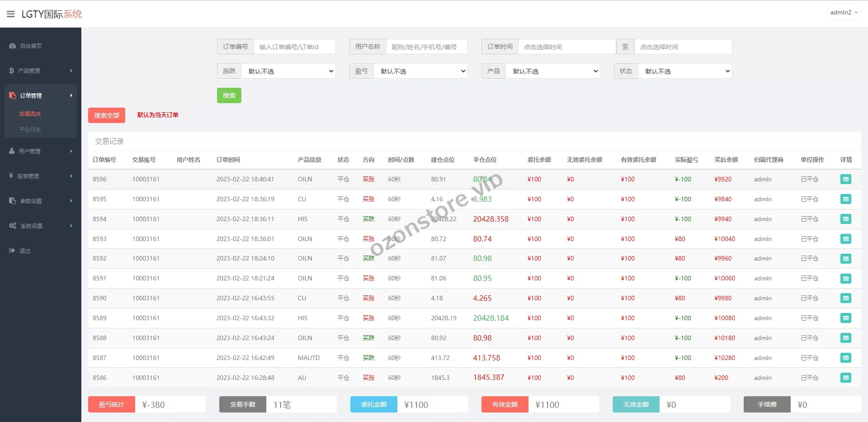The width and height of the screenshot is (868, 422).
Task: Open the 盈亏 dropdown selector
Action: (420, 71)
